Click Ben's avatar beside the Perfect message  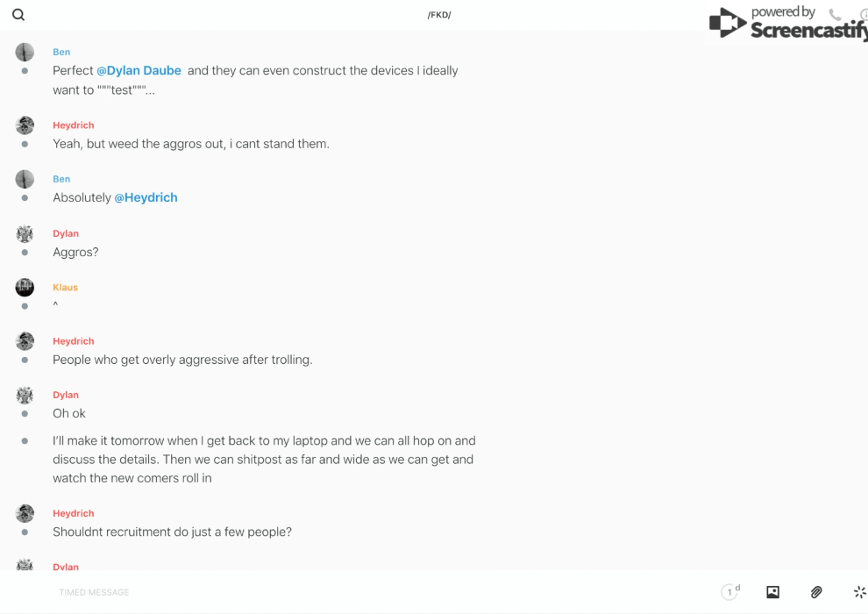tap(25, 52)
